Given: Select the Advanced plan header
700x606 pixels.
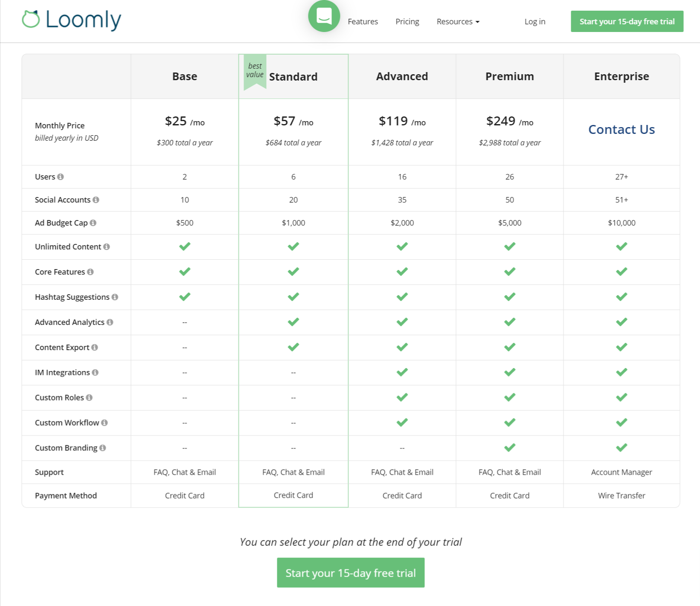Looking at the screenshot, I should click(402, 76).
